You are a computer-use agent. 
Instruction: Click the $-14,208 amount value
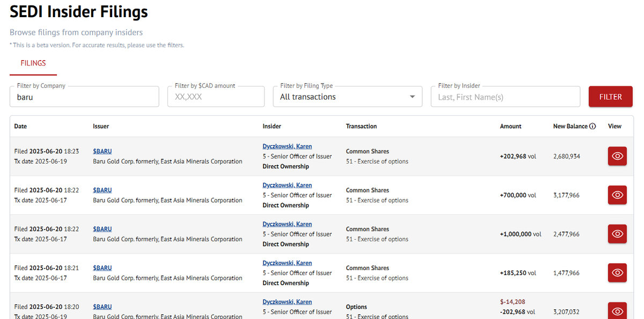point(513,302)
